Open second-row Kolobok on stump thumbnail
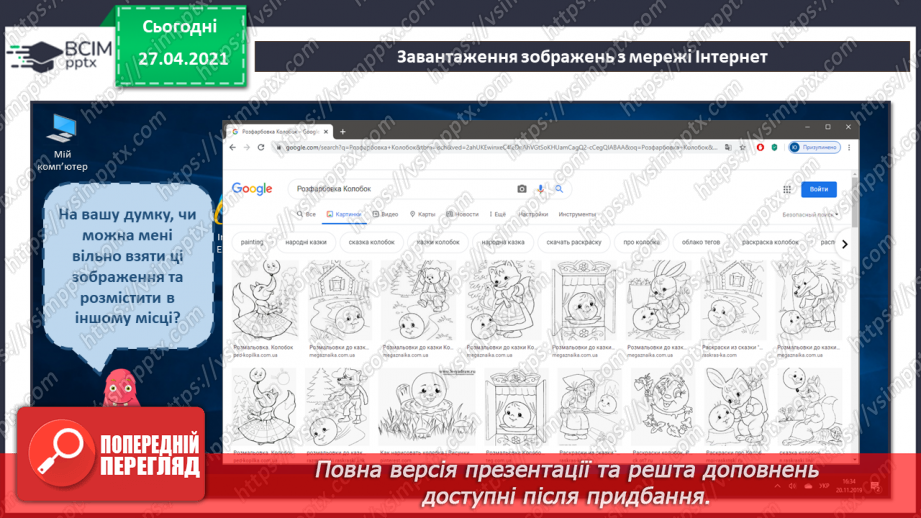This screenshot has height=518, width=921. (426, 408)
